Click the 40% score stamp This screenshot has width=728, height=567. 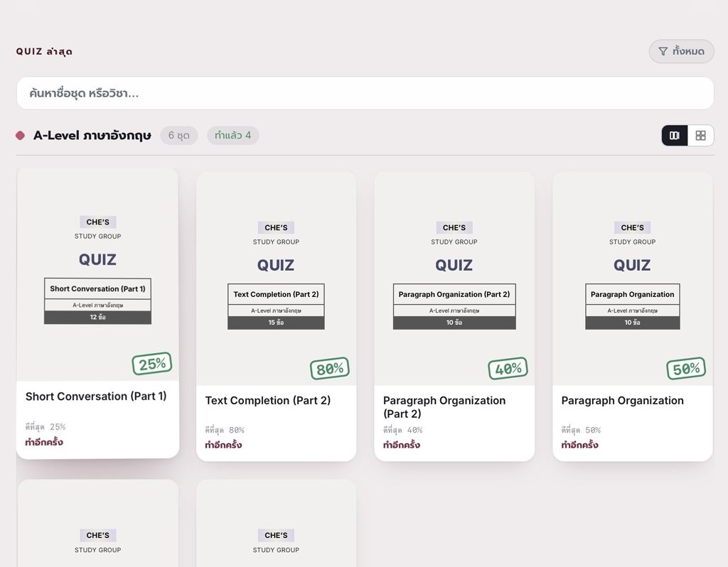pyautogui.click(x=508, y=369)
